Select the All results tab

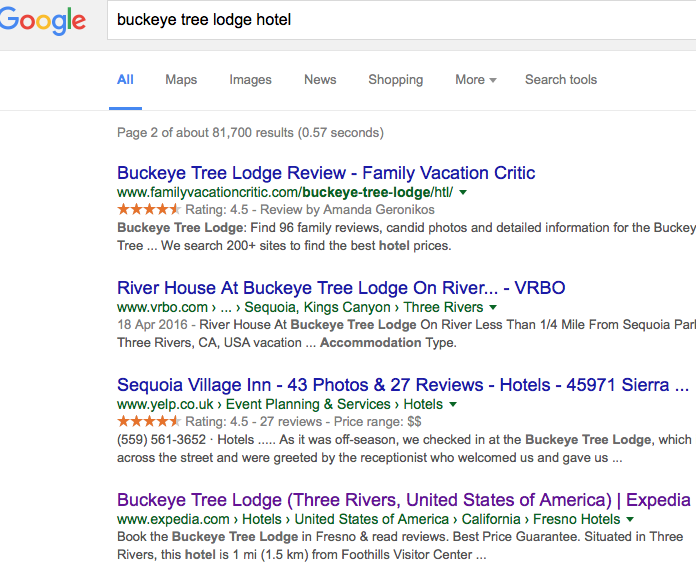click(125, 80)
